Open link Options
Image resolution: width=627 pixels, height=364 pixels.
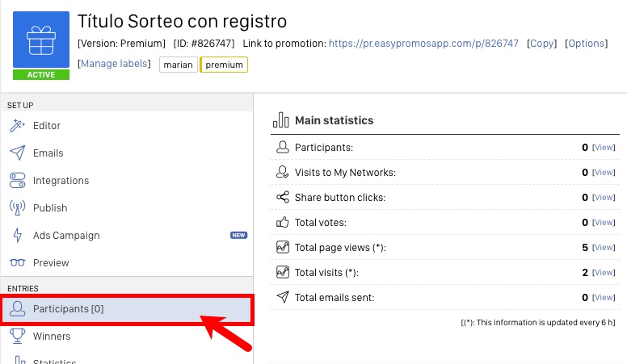click(587, 43)
